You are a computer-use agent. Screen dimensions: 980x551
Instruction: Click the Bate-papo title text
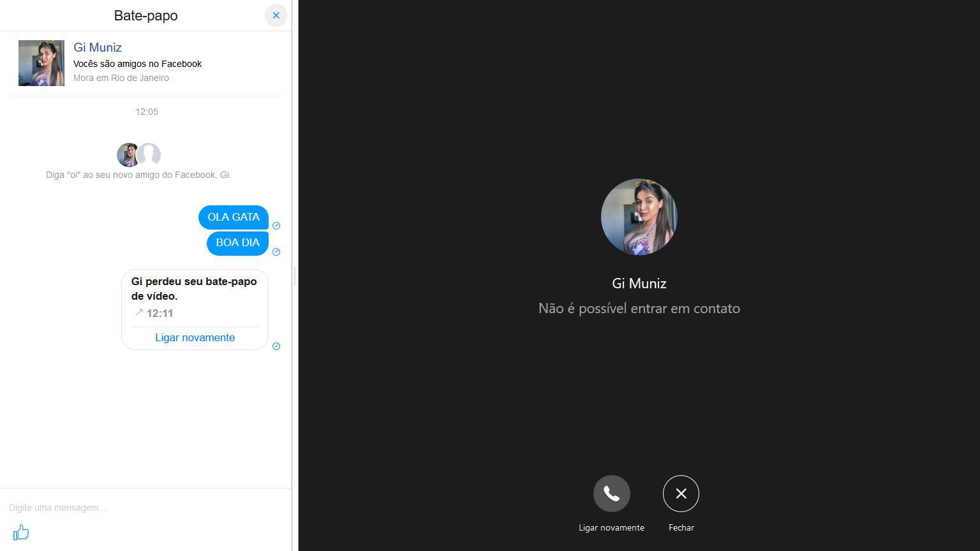click(145, 15)
